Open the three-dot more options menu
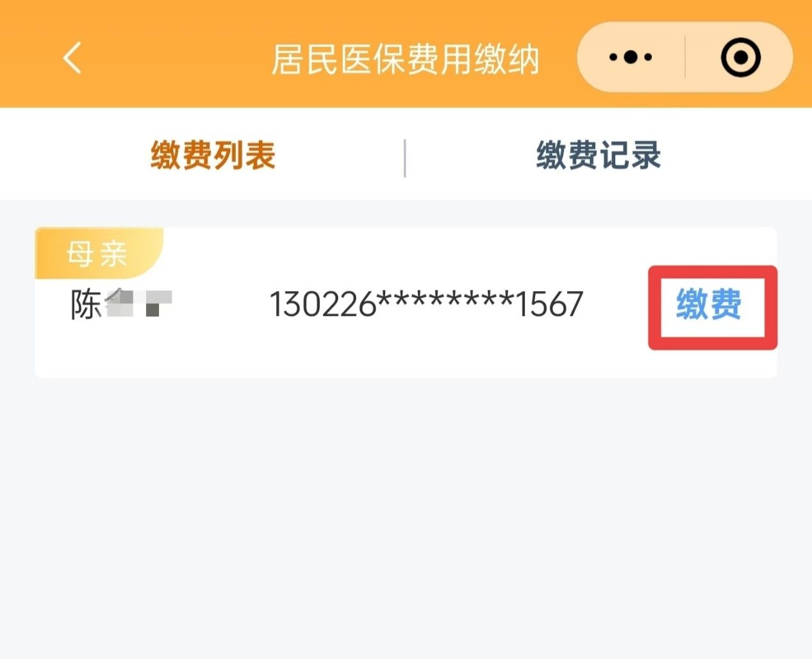 click(x=631, y=57)
